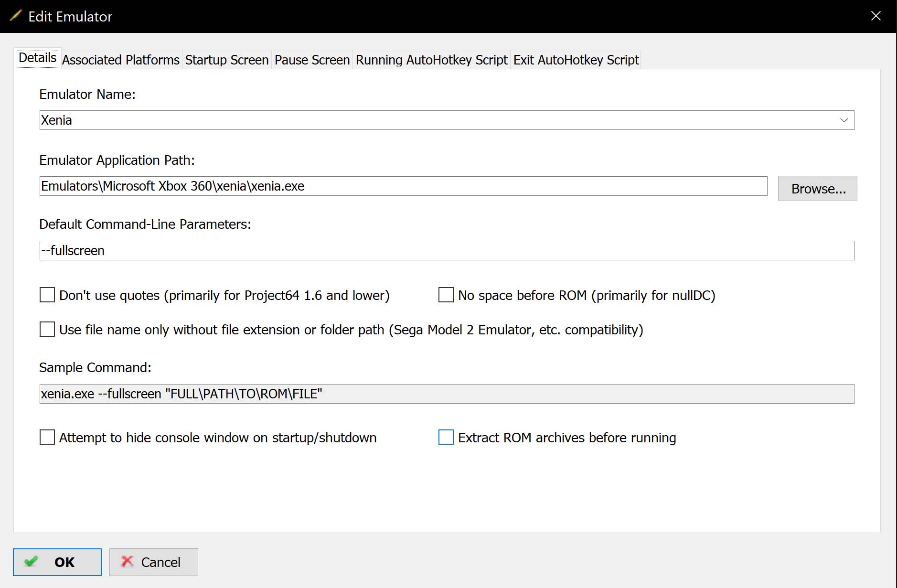The height and width of the screenshot is (588, 897).
Task: Focus the Emulator Application Path field
Action: click(x=403, y=186)
